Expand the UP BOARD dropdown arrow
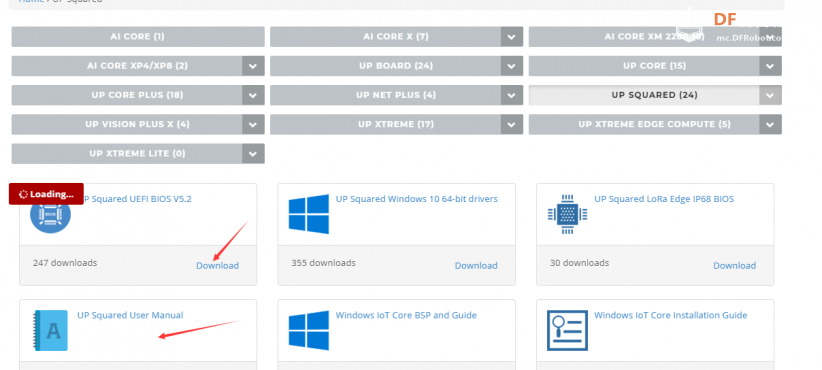Image resolution: width=822 pixels, height=370 pixels. coord(512,66)
